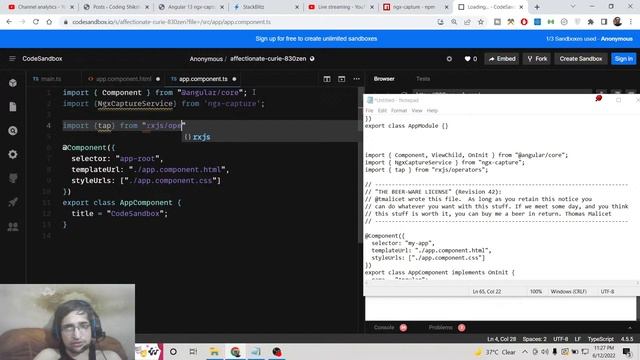Toggle the split editor layout icon

327,79
